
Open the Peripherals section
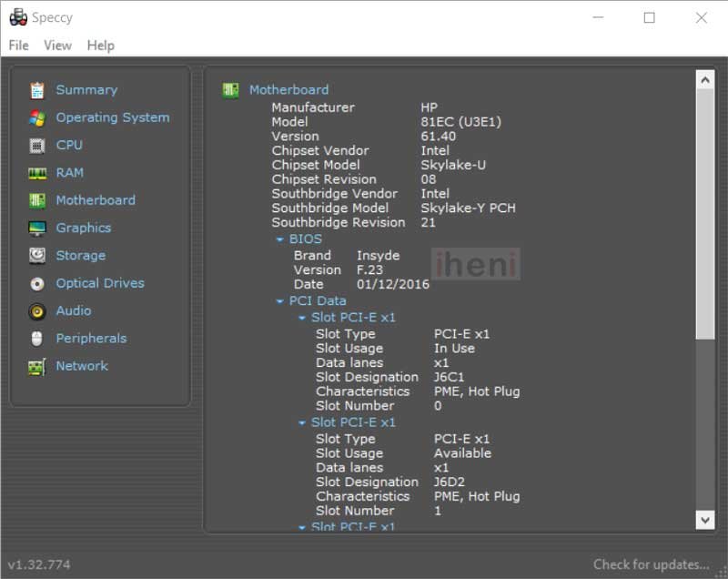tap(92, 338)
